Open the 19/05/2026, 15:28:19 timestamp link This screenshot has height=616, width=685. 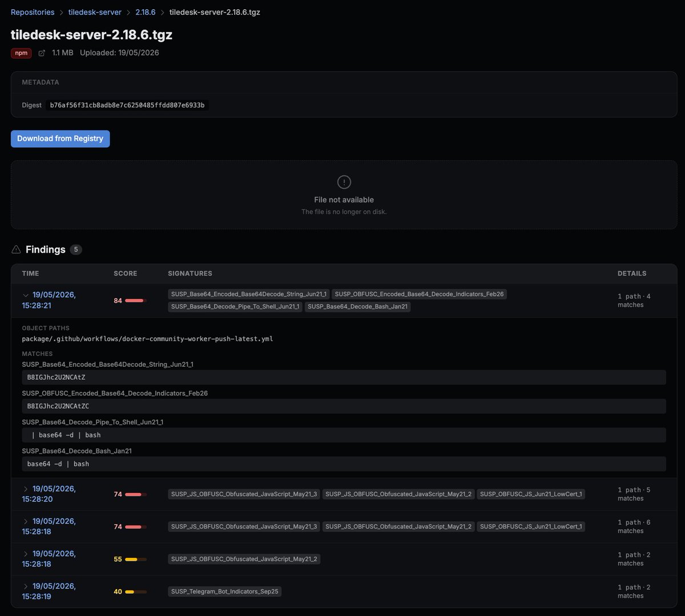(x=49, y=591)
